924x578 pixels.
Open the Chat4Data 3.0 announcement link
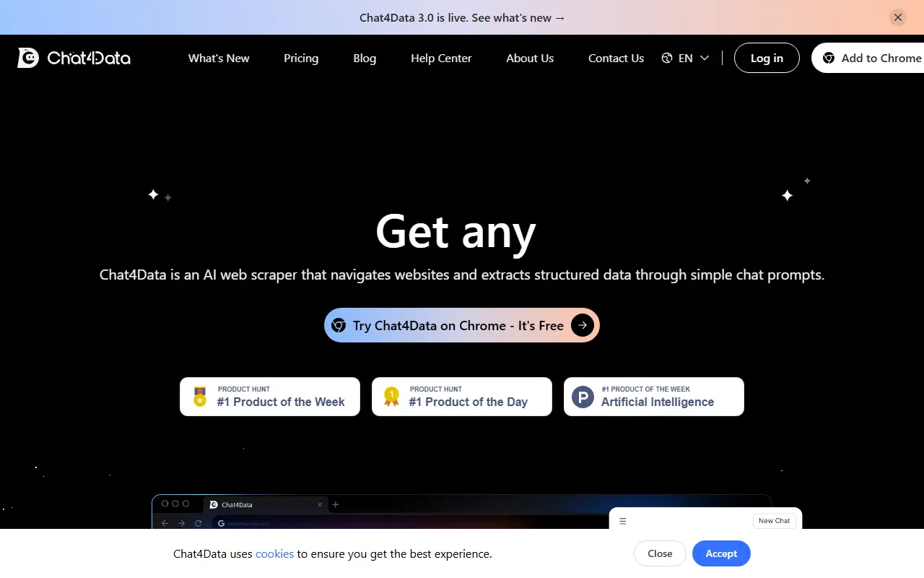pyautogui.click(x=462, y=17)
